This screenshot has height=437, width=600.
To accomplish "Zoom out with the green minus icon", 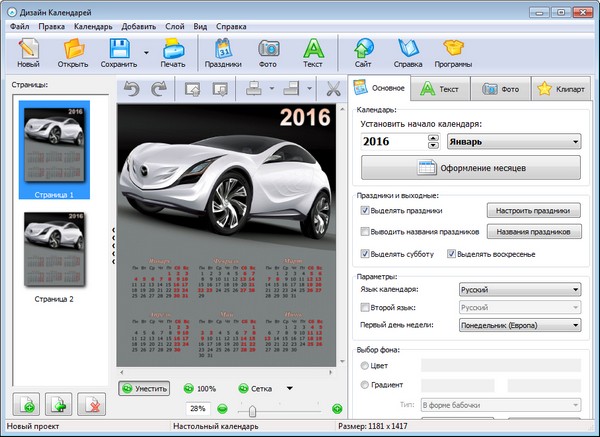I will point(222,409).
